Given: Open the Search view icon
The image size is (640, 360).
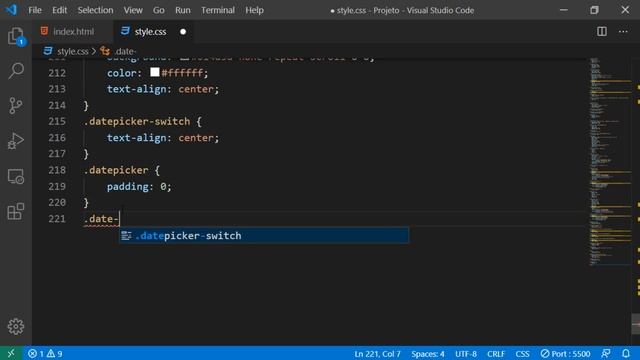Looking at the screenshot, I should coord(16,71).
